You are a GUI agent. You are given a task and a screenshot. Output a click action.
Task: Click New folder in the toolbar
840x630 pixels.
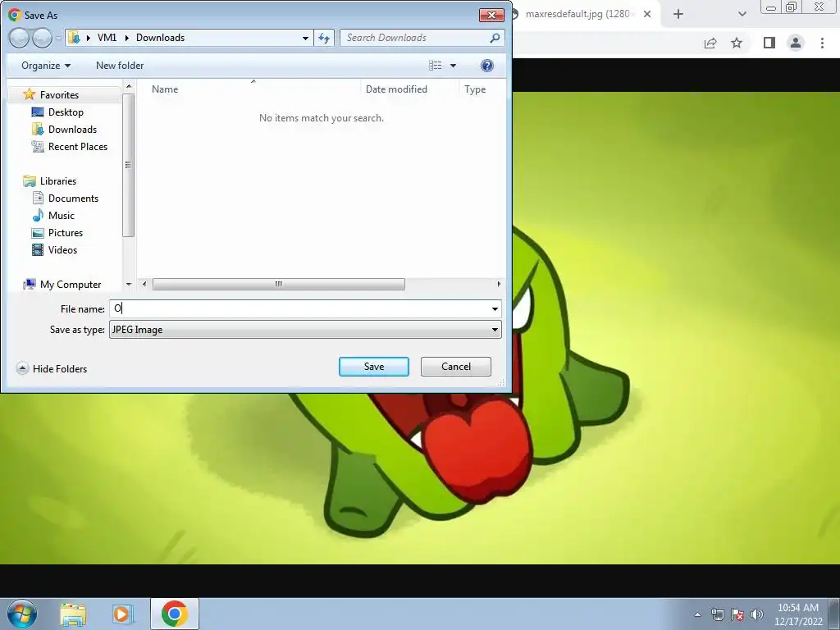click(x=120, y=66)
